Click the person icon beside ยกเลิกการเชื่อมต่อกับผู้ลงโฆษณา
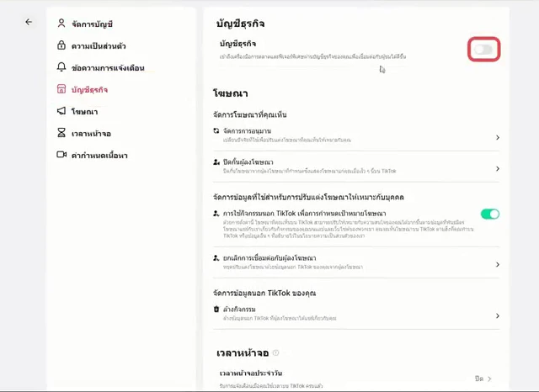The height and width of the screenshot is (392, 539). pos(216,257)
